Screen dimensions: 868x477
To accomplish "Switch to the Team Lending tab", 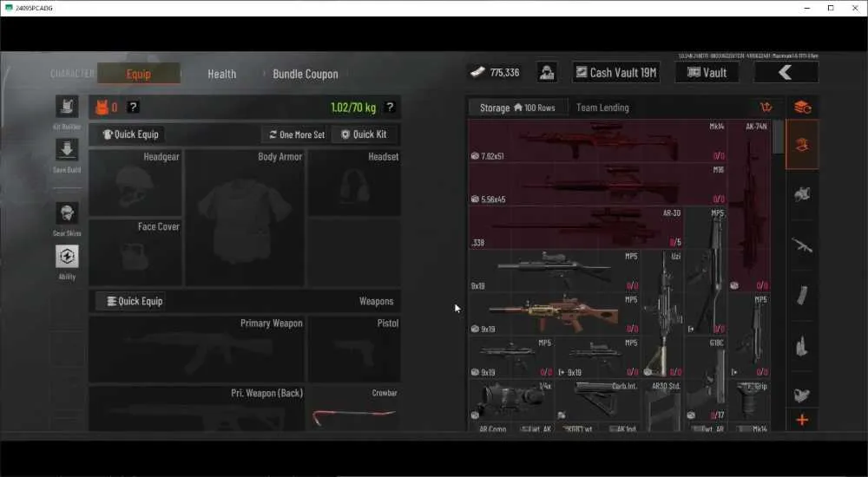I will [602, 108].
